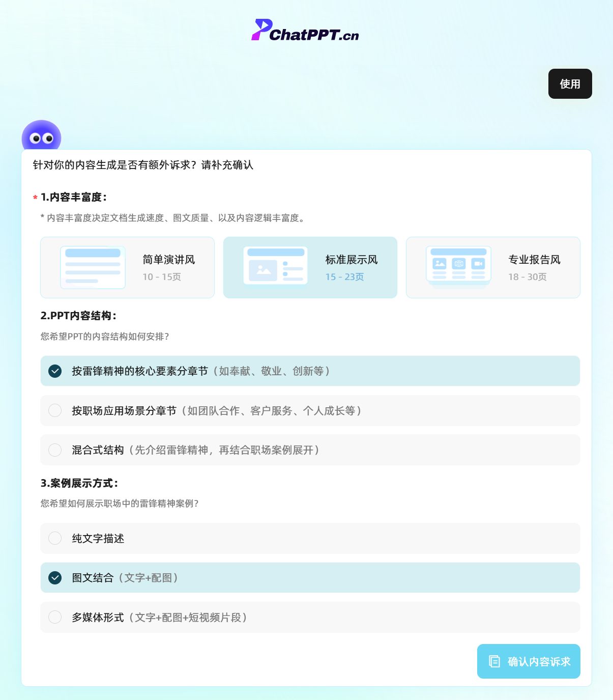The width and height of the screenshot is (613, 700).
Task: Click the 使用 button at top right
Action: pyautogui.click(x=570, y=83)
